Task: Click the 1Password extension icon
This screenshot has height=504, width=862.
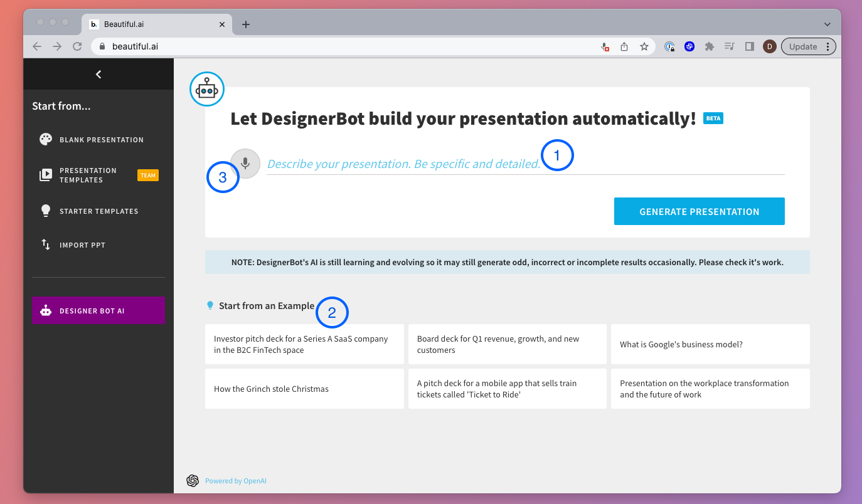Action: click(669, 46)
